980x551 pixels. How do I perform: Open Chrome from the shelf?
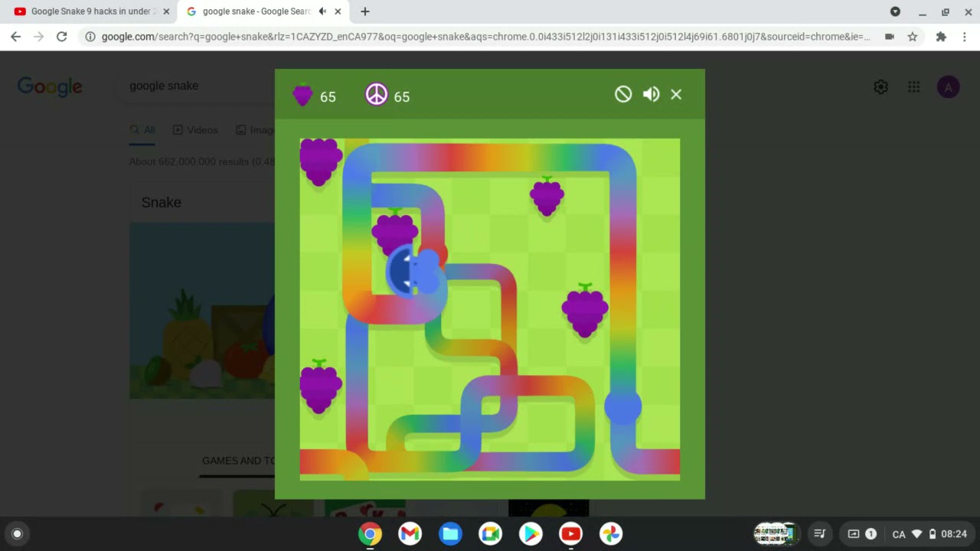pos(370,534)
